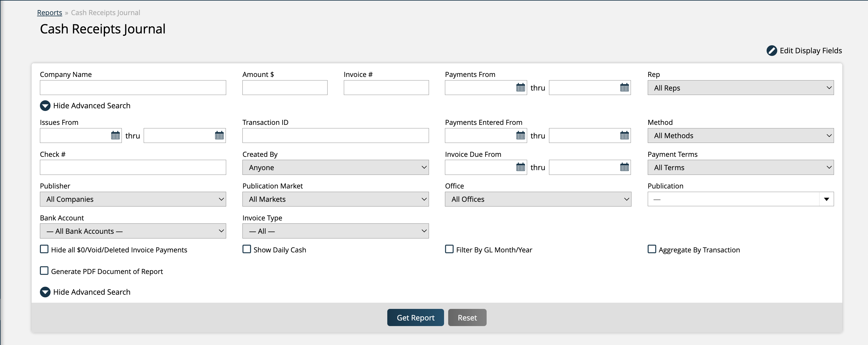Open the Publication combo box arrow
The width and height of the screenshot is (868, 345).
826,199
